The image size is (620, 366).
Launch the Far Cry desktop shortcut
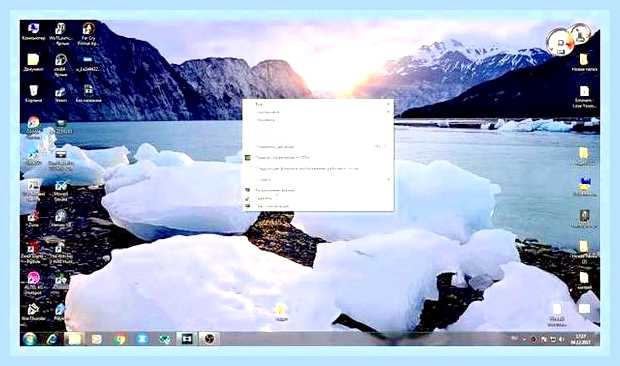tap(88, 34)
